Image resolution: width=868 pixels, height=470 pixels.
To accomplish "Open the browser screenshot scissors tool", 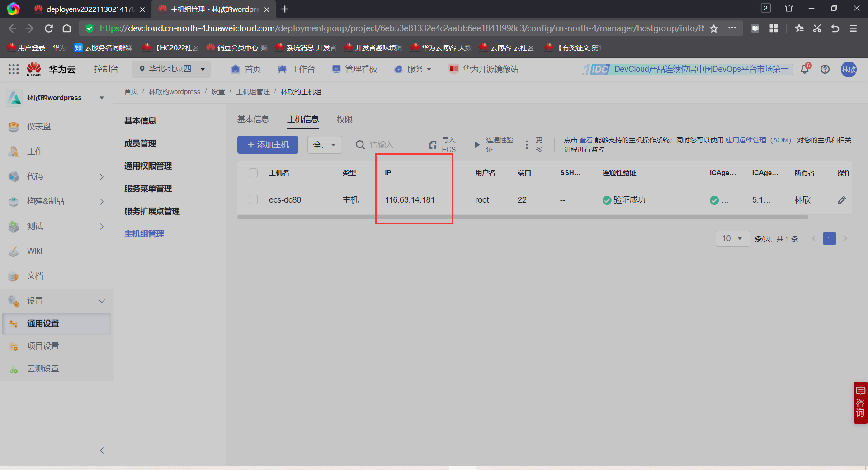I will coord(817,28).
